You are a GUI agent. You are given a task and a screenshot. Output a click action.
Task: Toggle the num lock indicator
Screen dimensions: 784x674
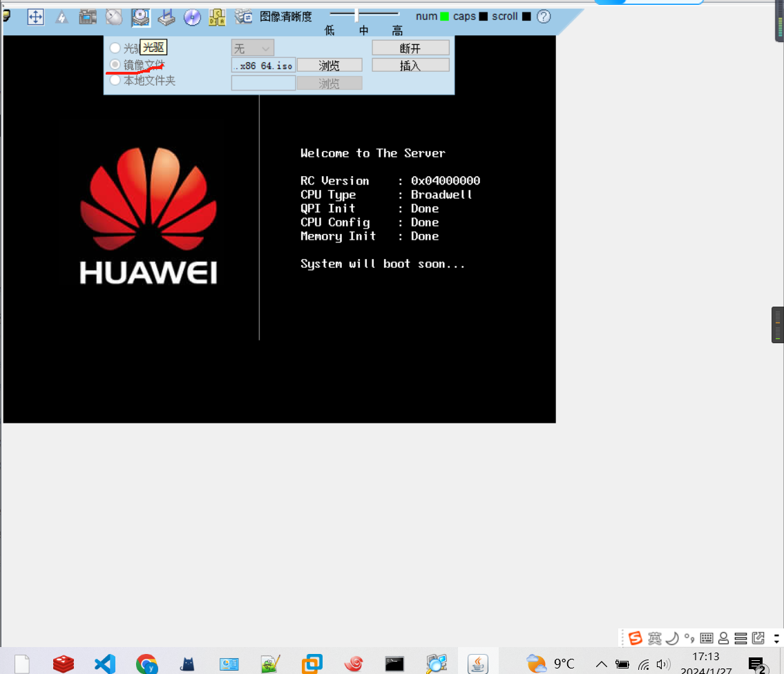coord(444,17)
